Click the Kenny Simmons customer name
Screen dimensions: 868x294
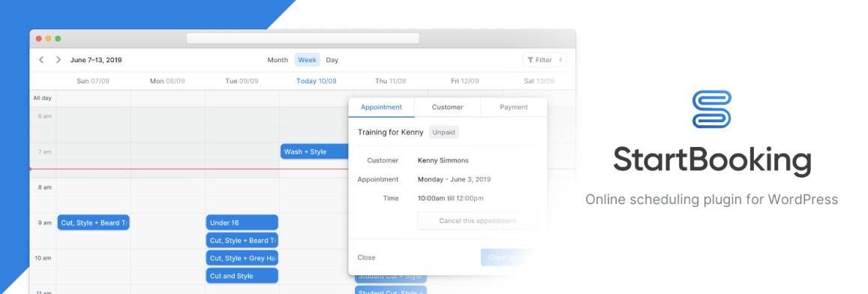click(x=443, y=160)
